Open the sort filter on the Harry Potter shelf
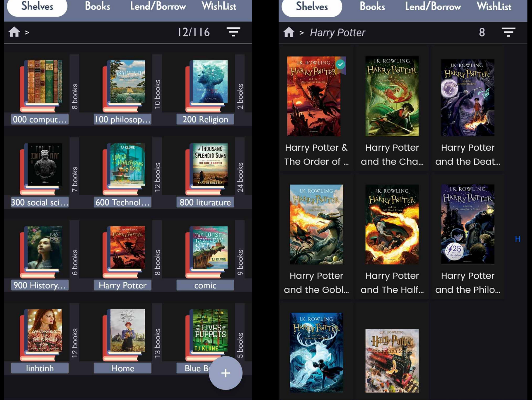 (x=509, y=32)
